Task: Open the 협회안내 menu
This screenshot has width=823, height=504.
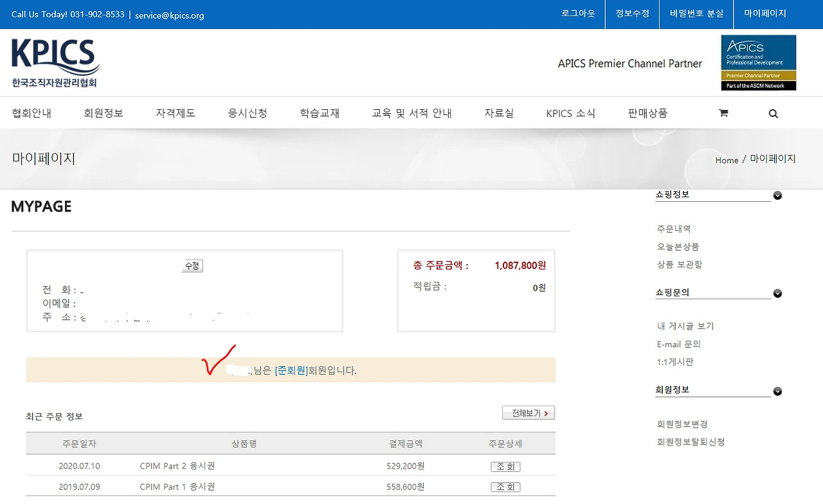Action: coord(32,113)
